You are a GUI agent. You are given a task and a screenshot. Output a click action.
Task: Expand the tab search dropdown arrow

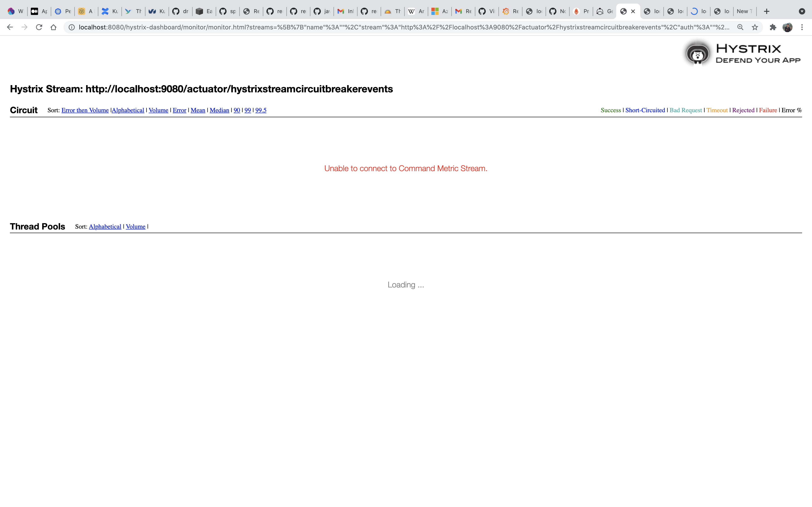(802, 11)
